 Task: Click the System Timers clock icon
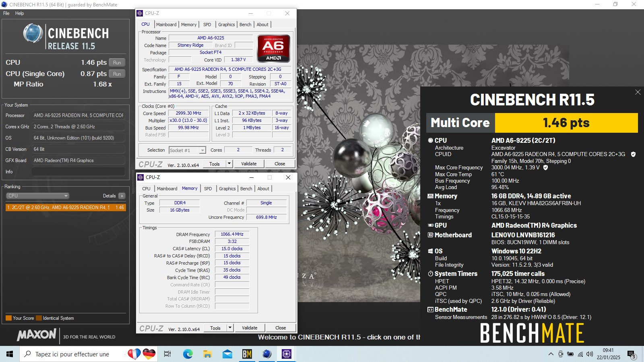coord(430,274)
